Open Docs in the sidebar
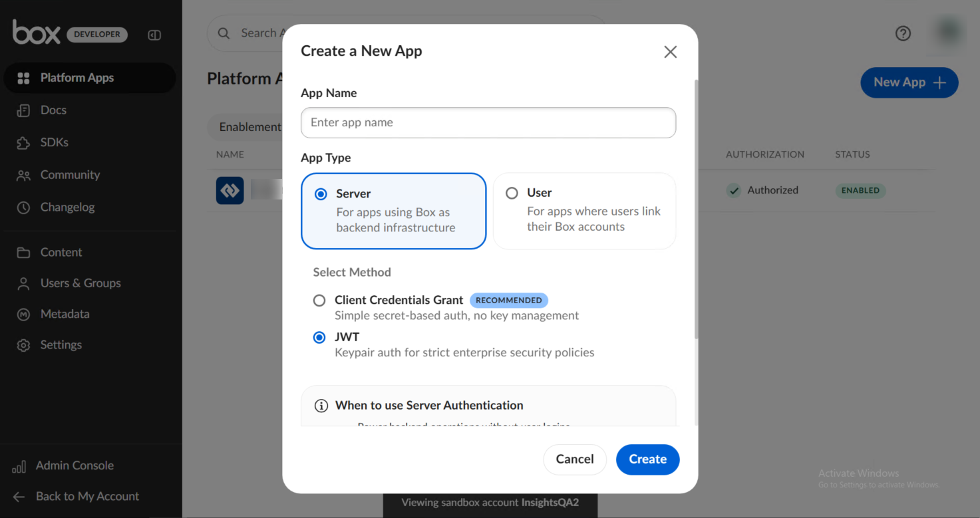 point(90,110)
